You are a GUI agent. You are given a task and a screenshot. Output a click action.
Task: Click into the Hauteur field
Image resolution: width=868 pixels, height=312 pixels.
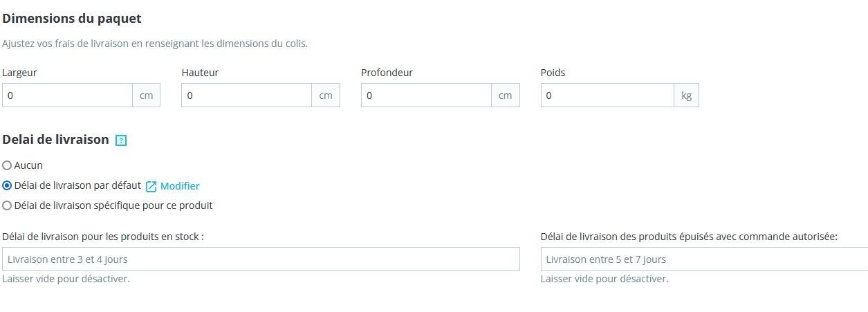coord(246,95)
